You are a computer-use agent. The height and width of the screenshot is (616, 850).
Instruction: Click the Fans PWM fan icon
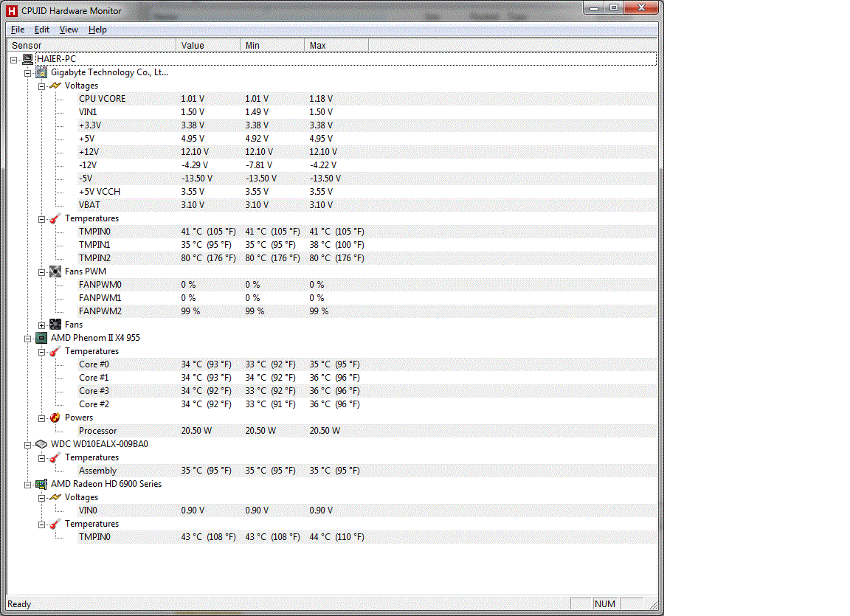55,271
